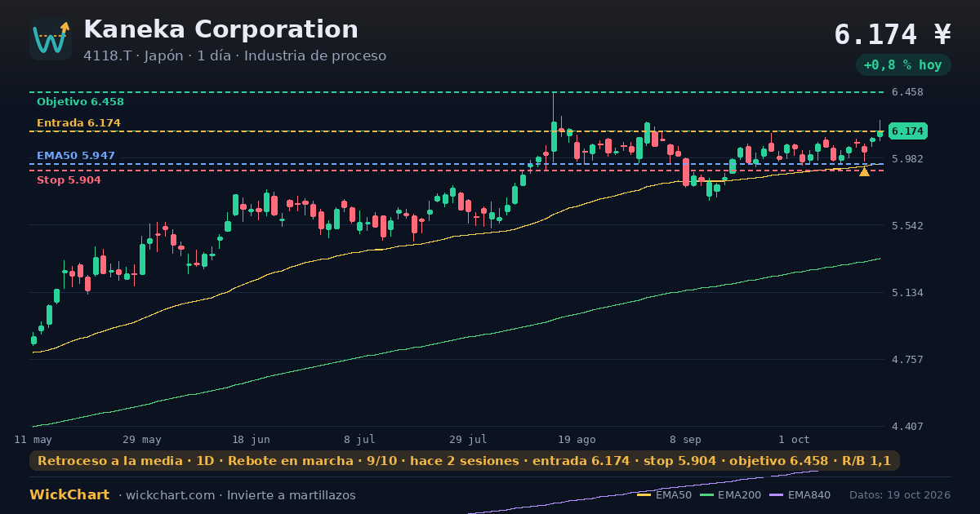Click the Datos: 19 oct 2026 footer text
Screen dimensions: 980x514
tap(900, 495)
